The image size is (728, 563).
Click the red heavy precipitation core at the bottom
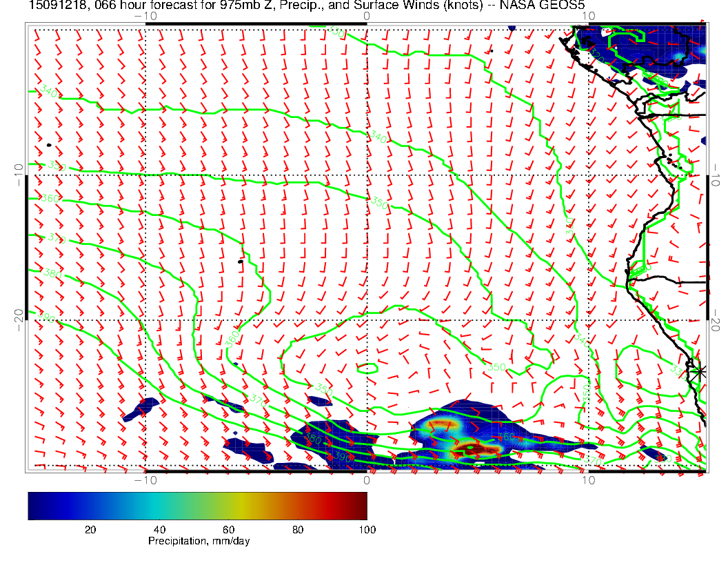tap(476, 449)
